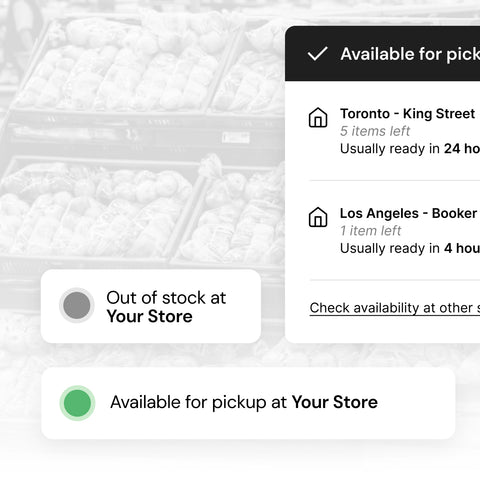The height and width of the screenshot is (480, 480).
Task: Click "Usually ready in 4 hou" text
Action: click(x=410, y=248)
